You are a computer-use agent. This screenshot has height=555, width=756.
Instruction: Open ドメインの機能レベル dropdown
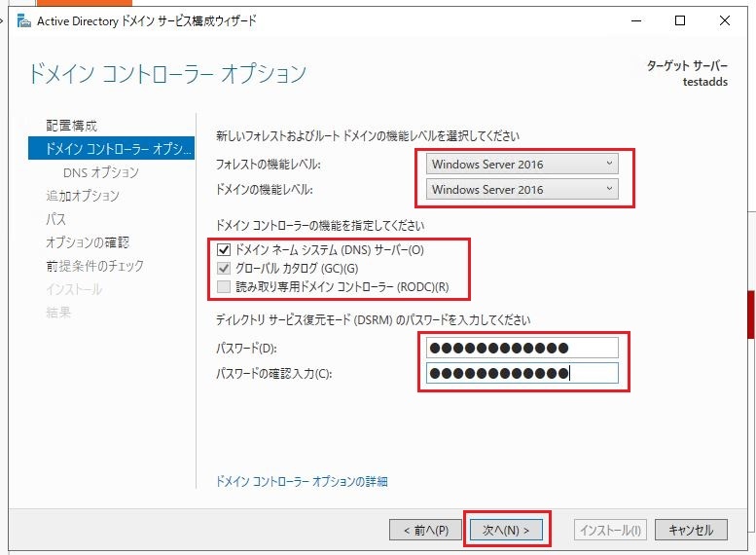pos(522,189)
